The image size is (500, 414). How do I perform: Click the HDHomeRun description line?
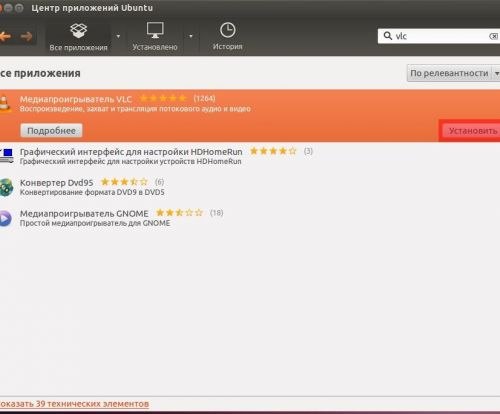(x=130, y=162)
